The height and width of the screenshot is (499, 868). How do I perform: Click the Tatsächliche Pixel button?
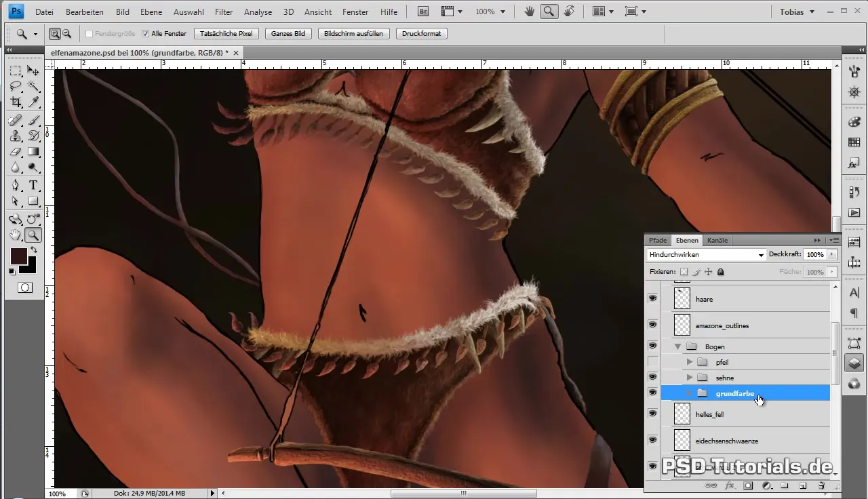[226, 33]
